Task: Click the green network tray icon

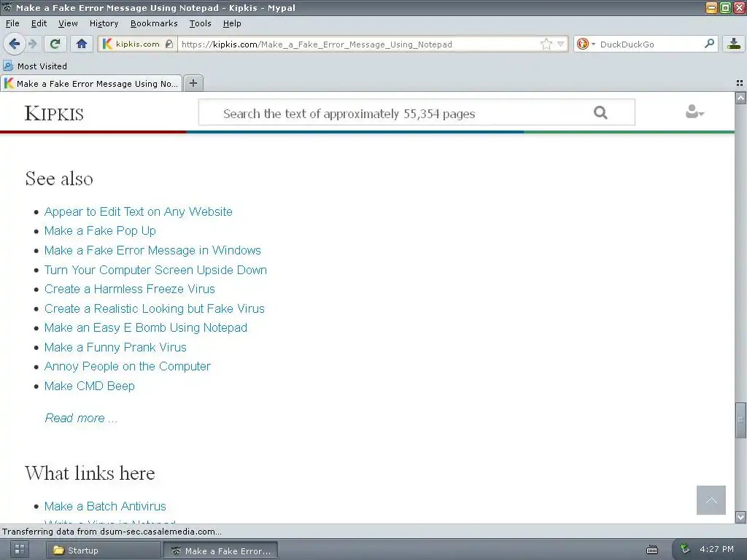Action: pyautogui.click(x=685, y=548)
